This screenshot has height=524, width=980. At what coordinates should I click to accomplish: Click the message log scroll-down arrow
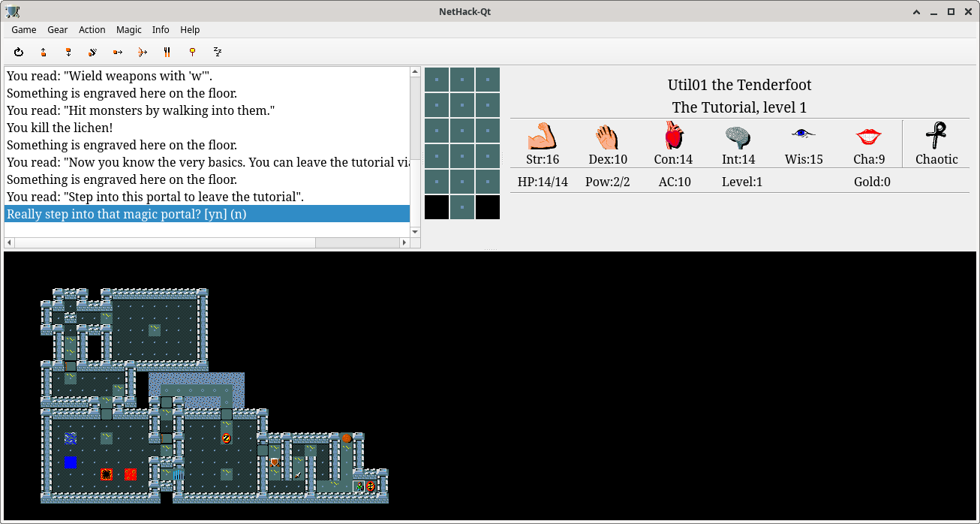coord(415,232)
